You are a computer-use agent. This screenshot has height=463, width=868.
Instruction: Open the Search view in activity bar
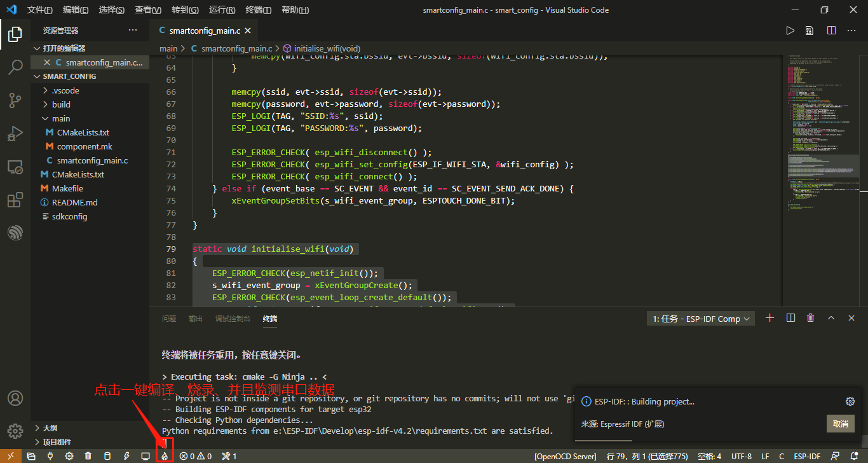click(x=15, y=67)
